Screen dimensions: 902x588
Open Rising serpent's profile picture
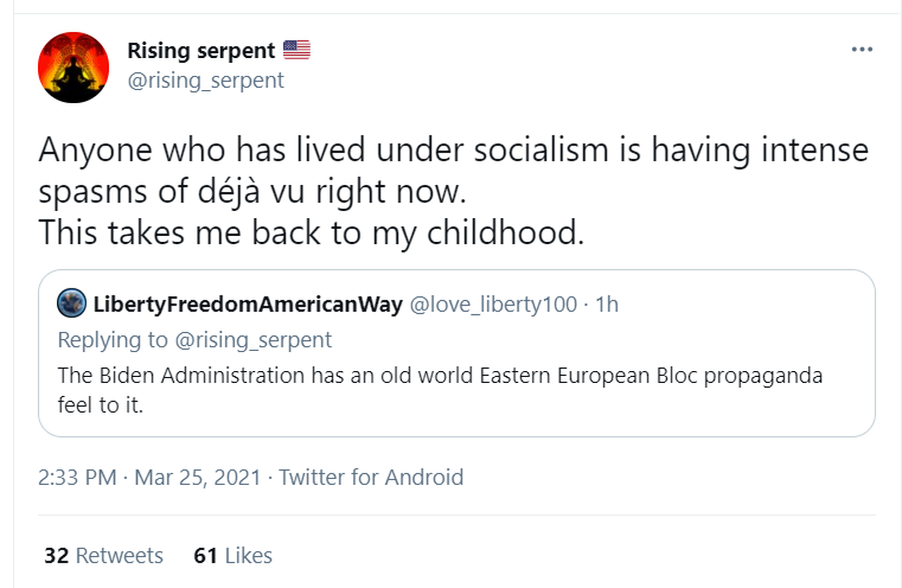click(x=73, y=68)
